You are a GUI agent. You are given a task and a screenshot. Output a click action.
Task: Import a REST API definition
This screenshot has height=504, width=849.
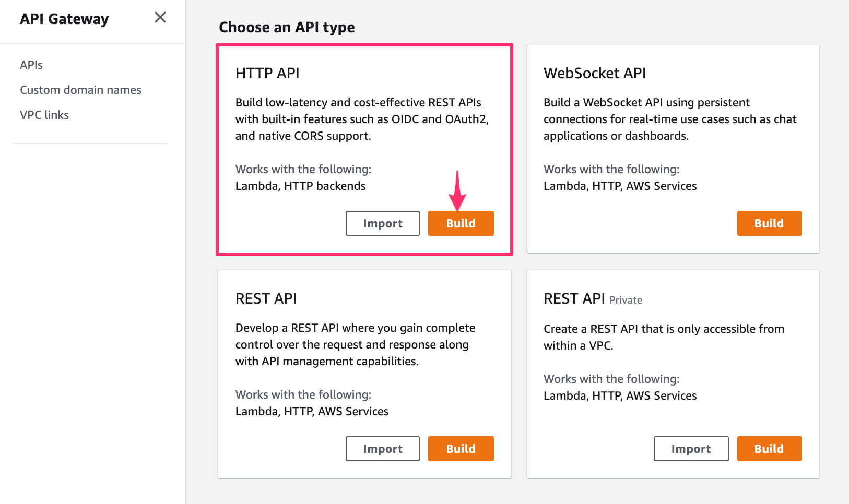382,448
